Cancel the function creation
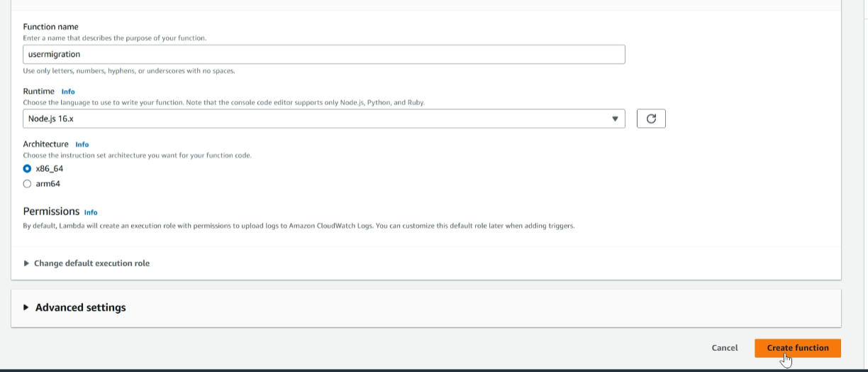This screenshot has width=868, height=372. [x=725, y=348]
